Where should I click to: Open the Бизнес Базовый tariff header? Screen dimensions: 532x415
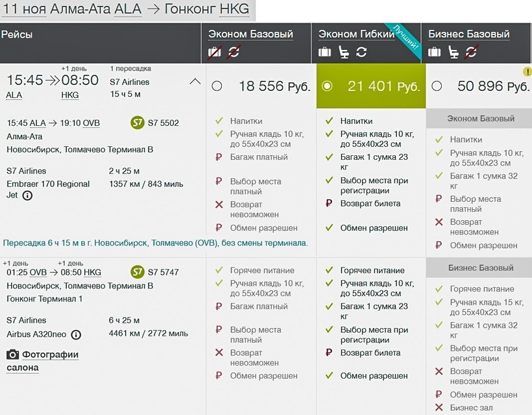[469, 34]
